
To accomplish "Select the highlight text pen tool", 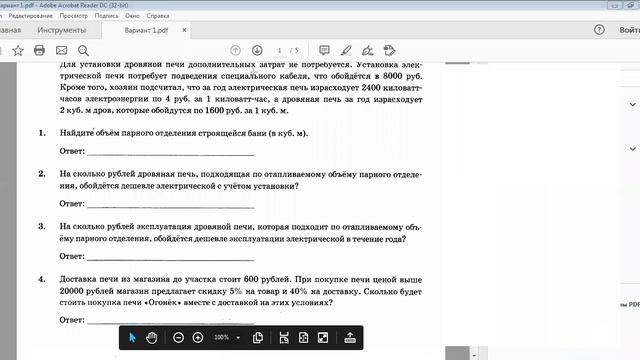I will pos(346,50).
